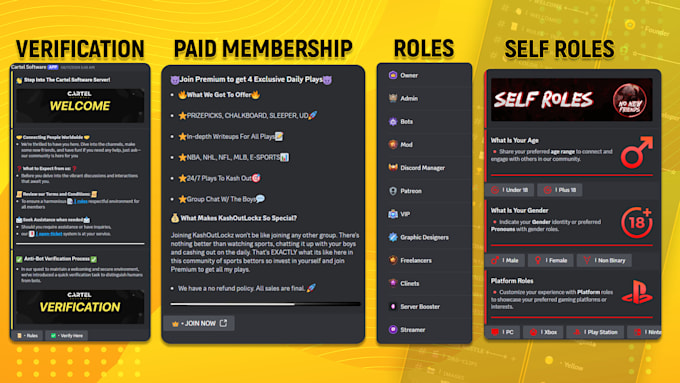The width and height of the screenshot is (680, 383).
Task: Click the VIP role icon
Action: point(393,214)
